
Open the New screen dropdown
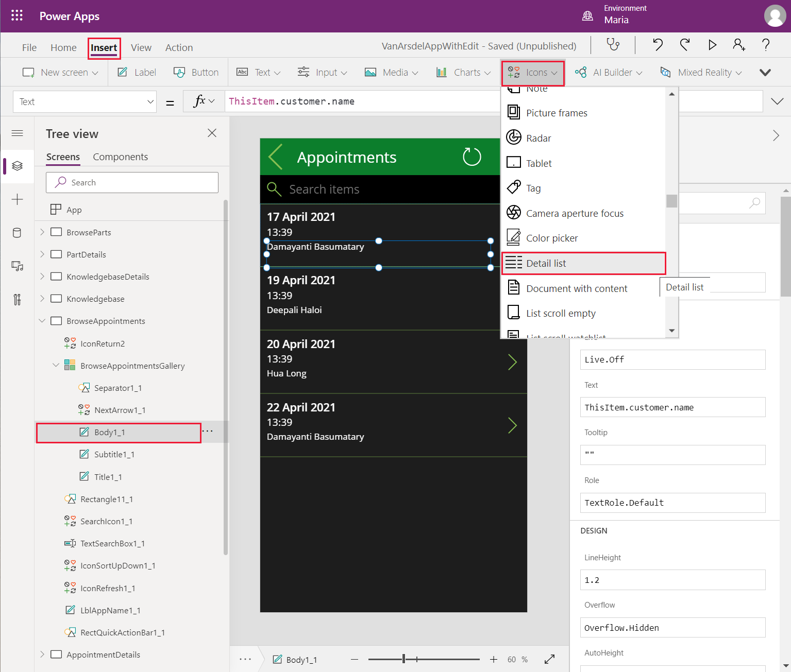[x=60, y=72]
